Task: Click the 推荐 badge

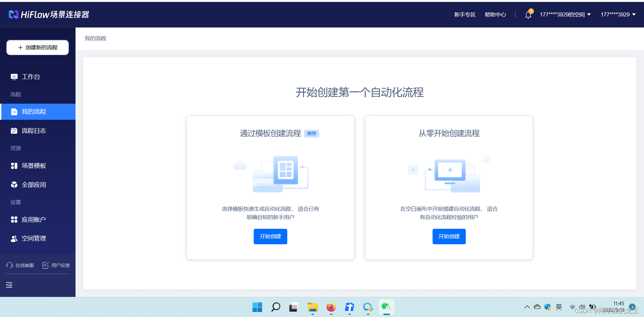Action: click(311, 134)
